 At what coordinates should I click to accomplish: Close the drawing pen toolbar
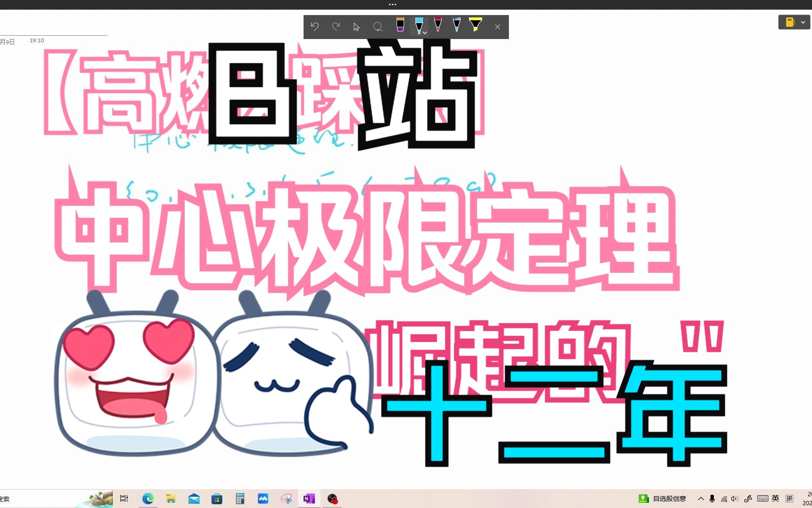pos(498,27)
